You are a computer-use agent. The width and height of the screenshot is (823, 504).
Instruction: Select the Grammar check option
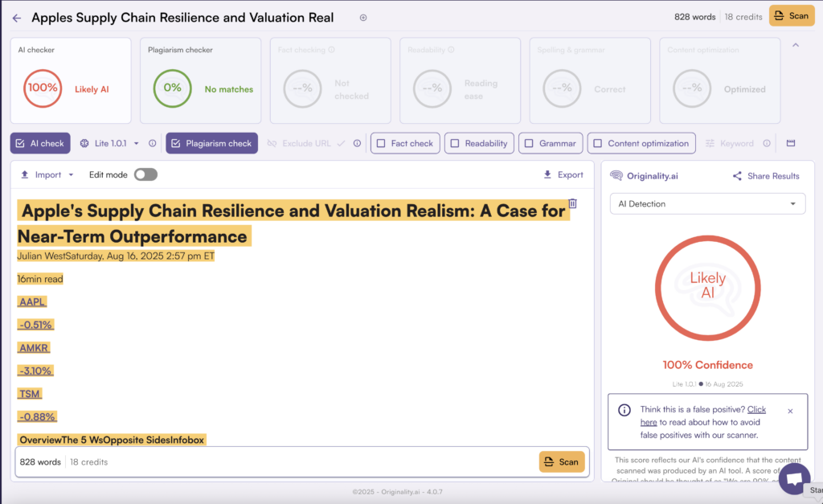coord(530,143)
